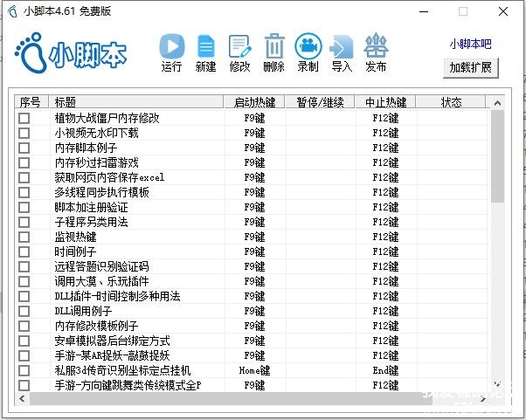Select the 多线程同步执行模板 script row
This screenshot has height=420, width=526.
click(102, 192)
